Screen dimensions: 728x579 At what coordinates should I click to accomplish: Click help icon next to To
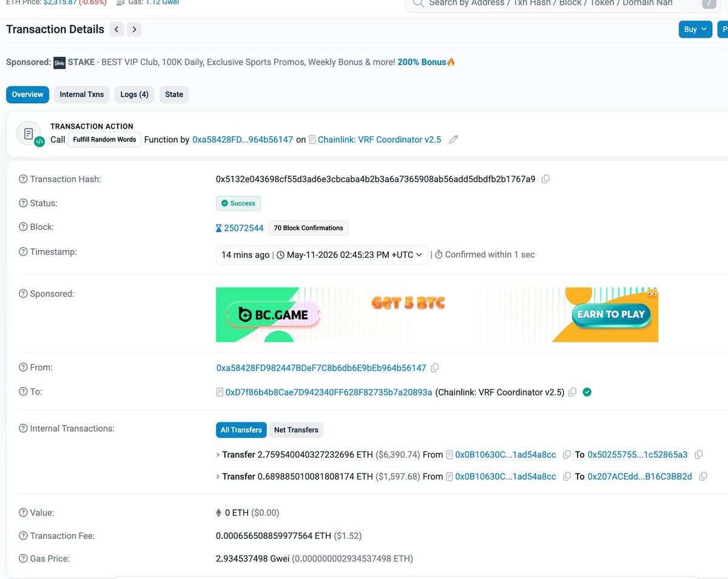(23, 392)
